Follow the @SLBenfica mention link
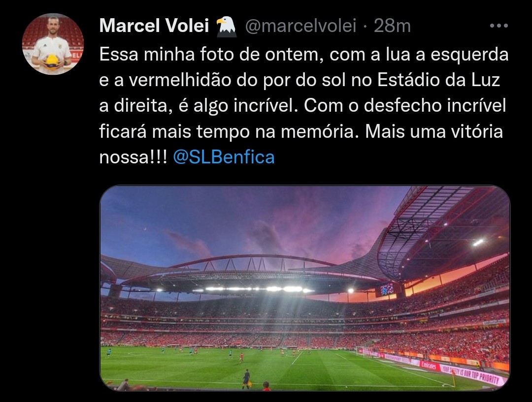 click(x=224, y=157)
